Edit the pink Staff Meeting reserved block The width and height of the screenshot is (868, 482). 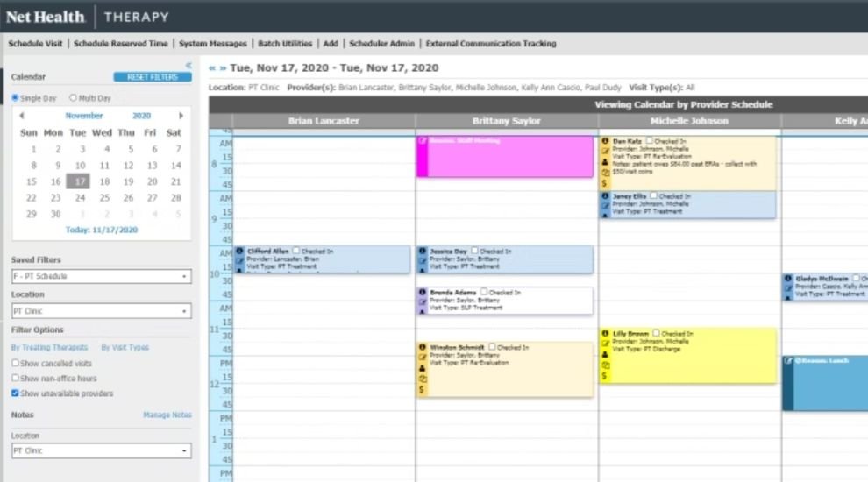coord(423,141)
